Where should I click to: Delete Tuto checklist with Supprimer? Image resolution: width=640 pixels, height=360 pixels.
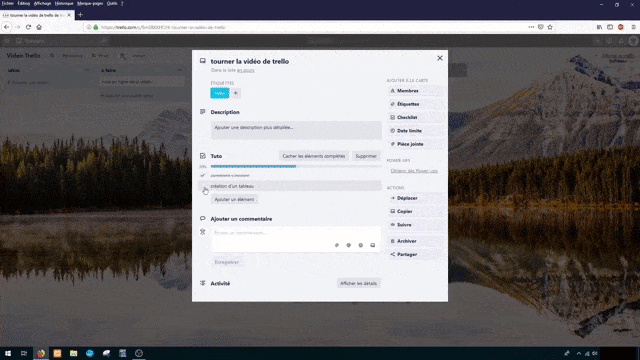(x=366, y=156)
